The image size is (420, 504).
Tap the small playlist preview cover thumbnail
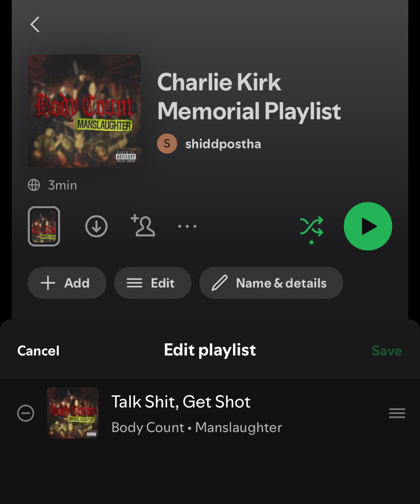(x=44, y=226)
